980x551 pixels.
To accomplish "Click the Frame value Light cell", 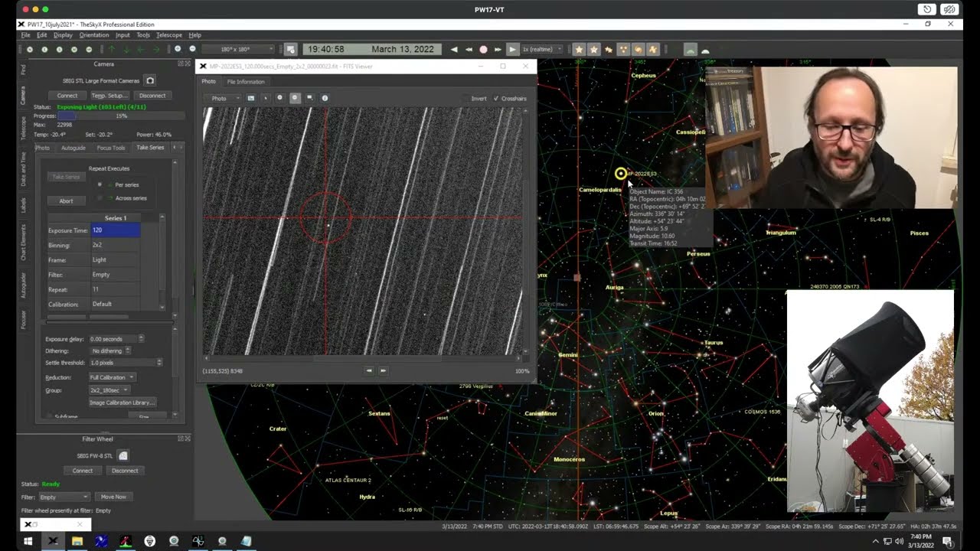I will tap(115, 259).
